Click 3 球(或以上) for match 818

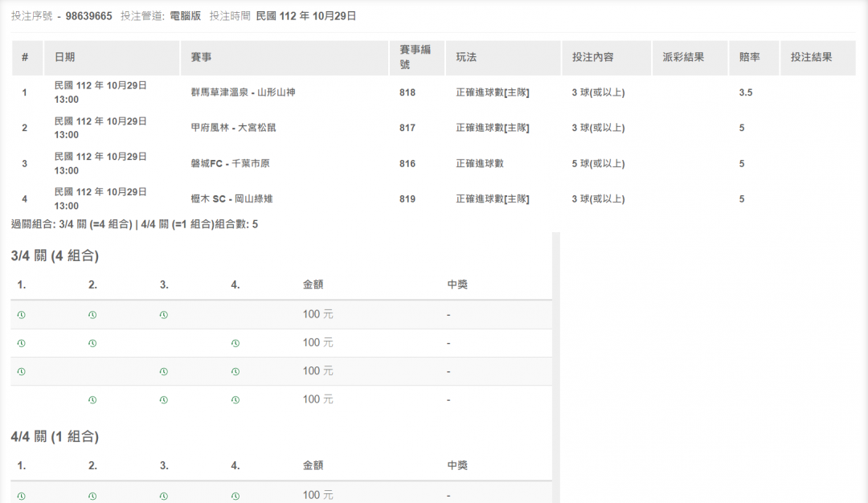tap(599, 92)
